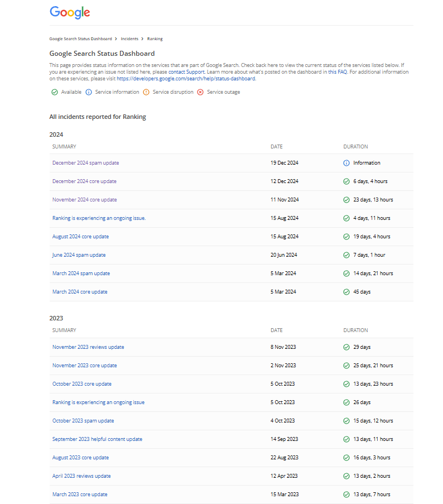Viewport: 443px width, 504px height.
Task: Open March 2023 core update incident
Action: point(80,495)
